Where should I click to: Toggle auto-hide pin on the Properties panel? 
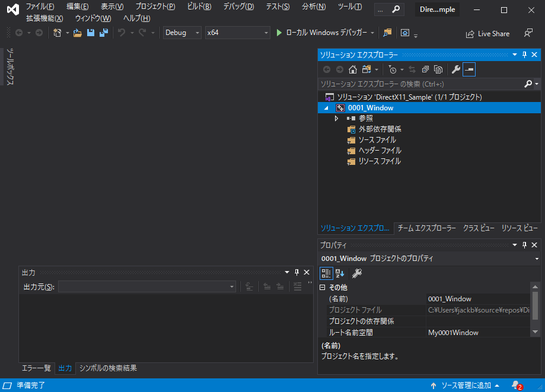tap(524, 244)
